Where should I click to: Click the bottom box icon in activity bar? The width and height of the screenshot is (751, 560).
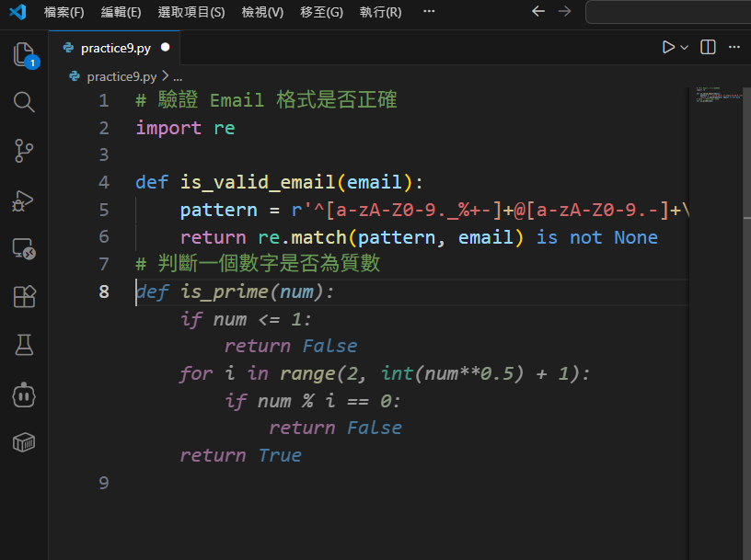click(24, 443)
